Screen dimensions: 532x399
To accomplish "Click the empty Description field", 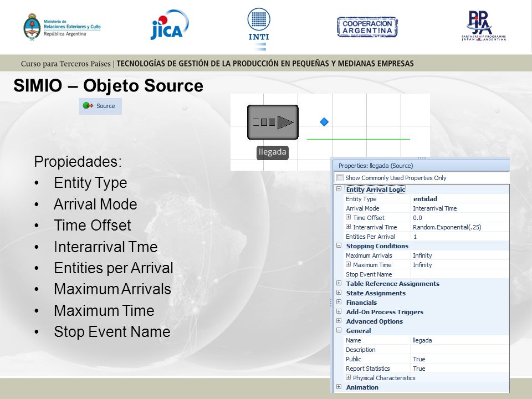I will pos(460,350).
